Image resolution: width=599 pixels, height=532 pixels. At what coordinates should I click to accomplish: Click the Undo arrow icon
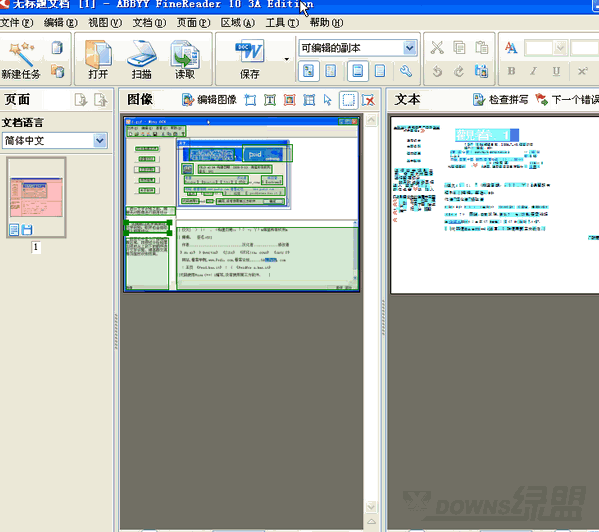point(437,71)
